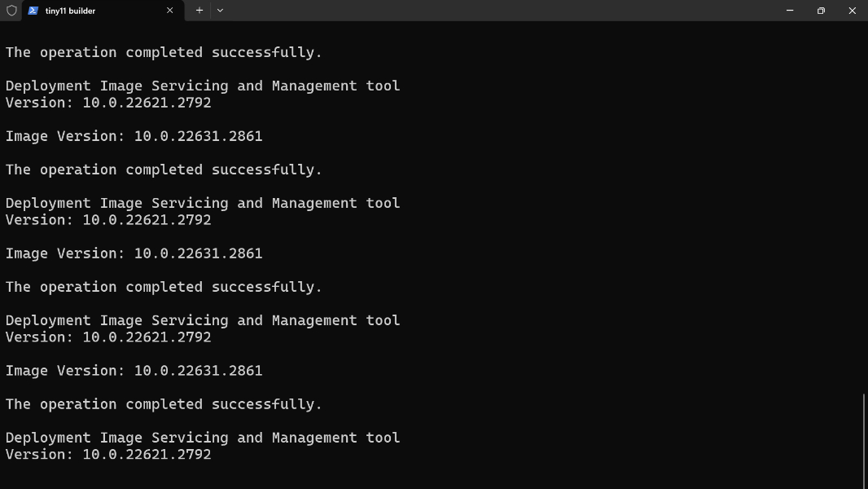Image resolution: width=868 pixels, height=489 pixels.
Task: Select the tiny11 builder tab
Action: point(90,11)
